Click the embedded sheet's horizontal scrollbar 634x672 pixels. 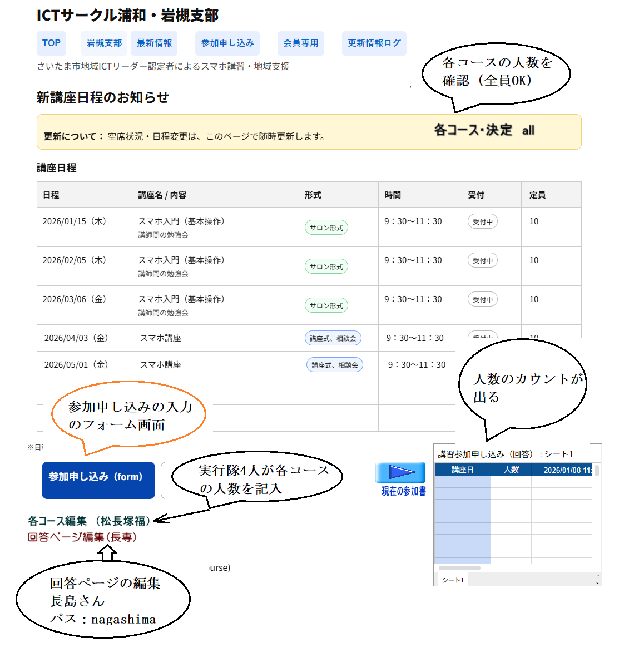point(459,568)
